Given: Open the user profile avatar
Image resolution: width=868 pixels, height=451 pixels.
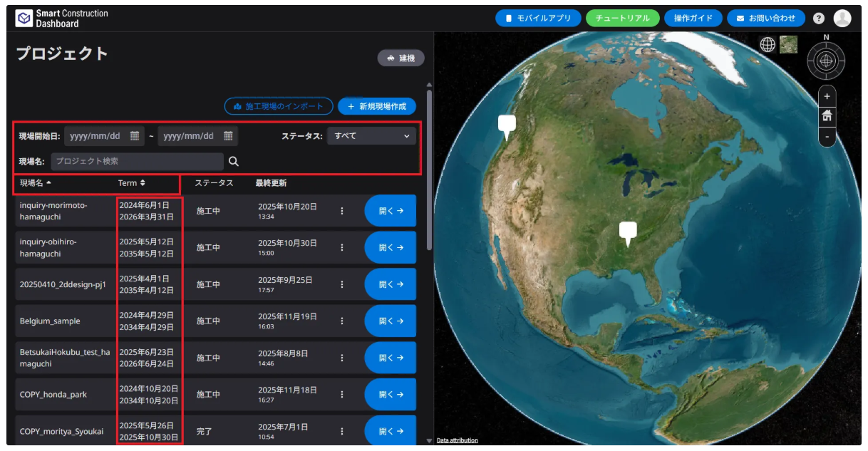Looking at the screenshot, I should pyautogui.click(x=842, y=19).
